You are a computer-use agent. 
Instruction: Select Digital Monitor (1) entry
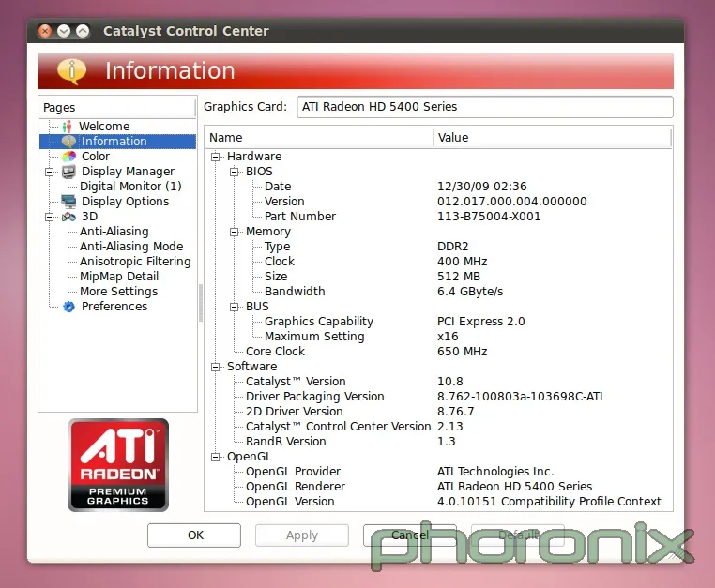(130, 187)
